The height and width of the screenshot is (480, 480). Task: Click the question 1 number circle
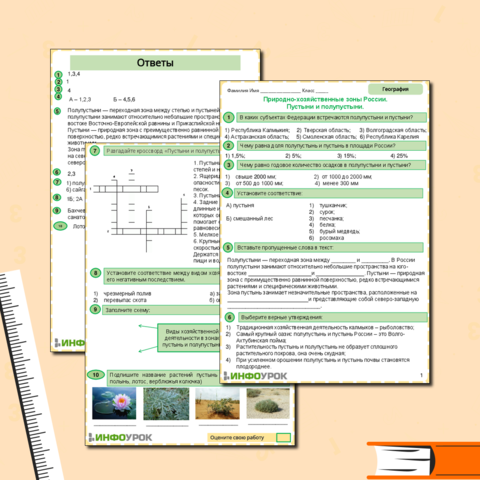point(229,117)
